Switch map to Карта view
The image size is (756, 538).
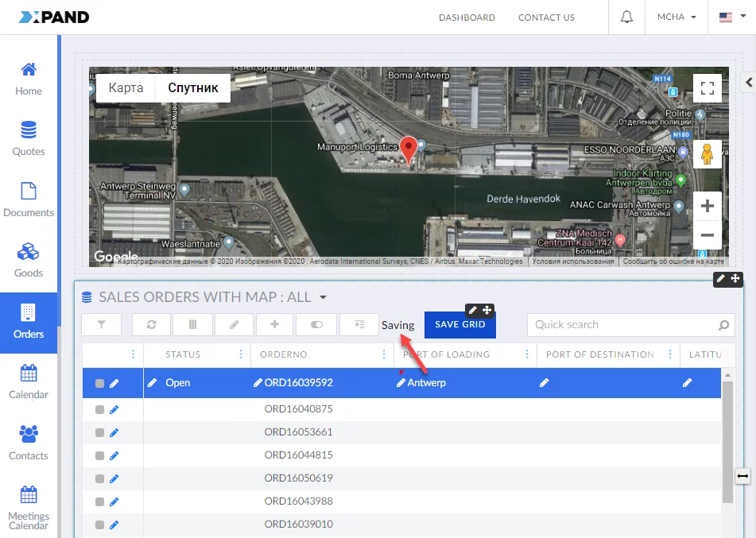(126, 88)
